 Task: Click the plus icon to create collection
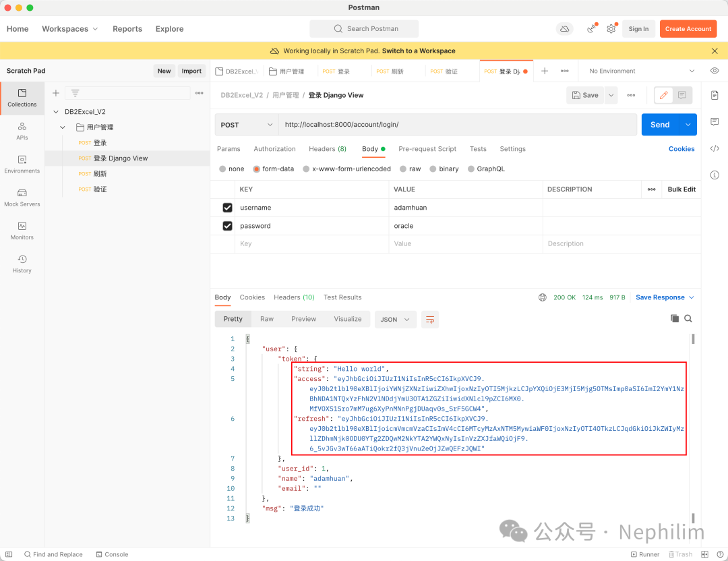click(x=56, y=93)
